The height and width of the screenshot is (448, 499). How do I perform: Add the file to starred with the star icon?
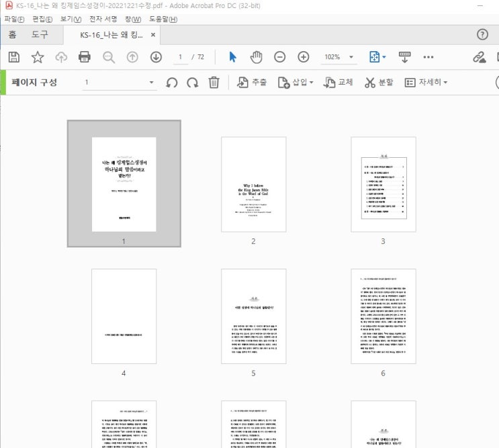pos(37,57)
